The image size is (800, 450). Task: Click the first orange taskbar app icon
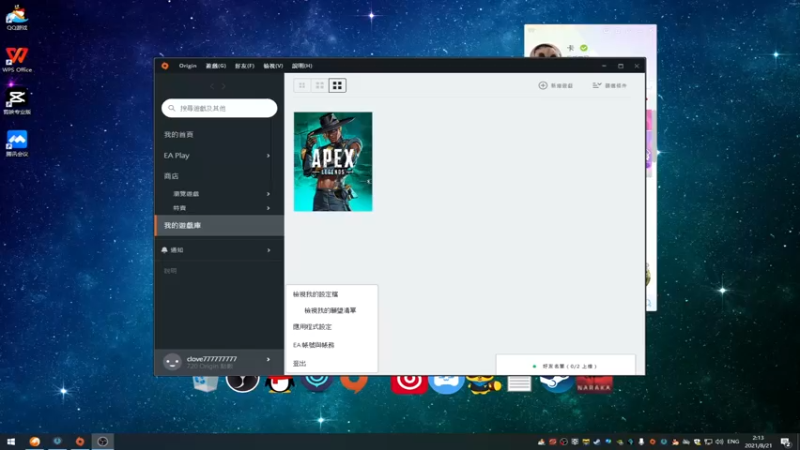(x=35, y=442)
